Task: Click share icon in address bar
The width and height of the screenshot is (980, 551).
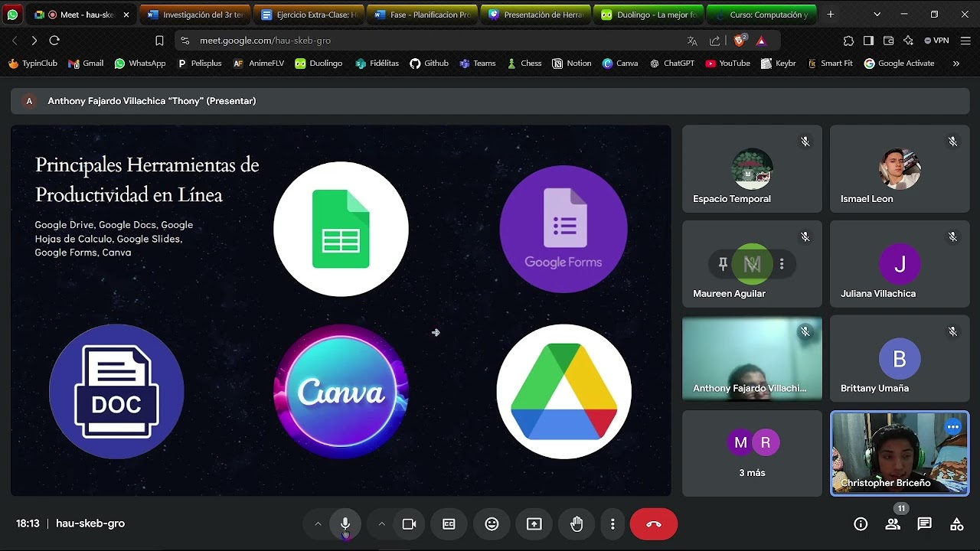Action: click(715, 41)
